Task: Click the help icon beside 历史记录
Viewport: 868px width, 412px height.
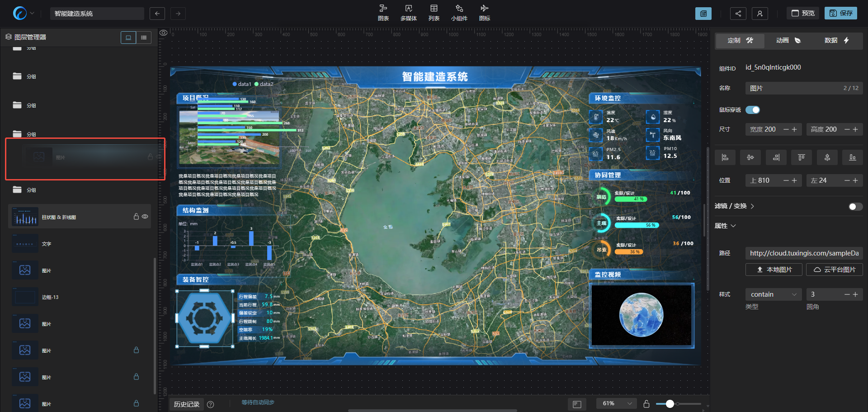Action: [x=210, y=404]
